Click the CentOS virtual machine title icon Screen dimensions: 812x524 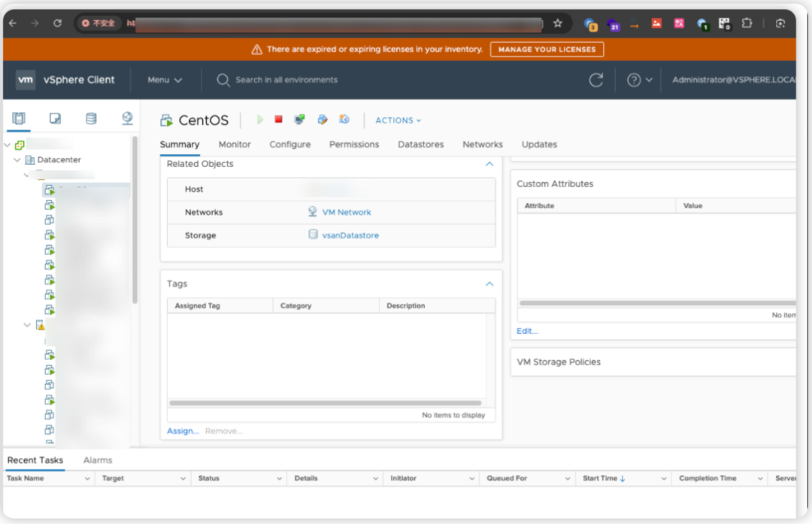(166, 120)
